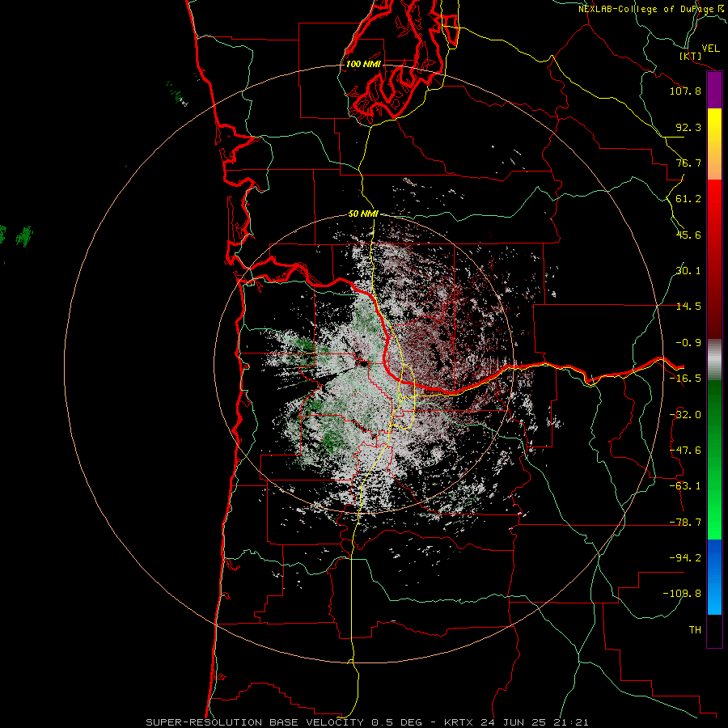Click the -94.2 velocity scale value
Image resolution: width=728 pixels, height=728 pixels.
coord(685,558)
